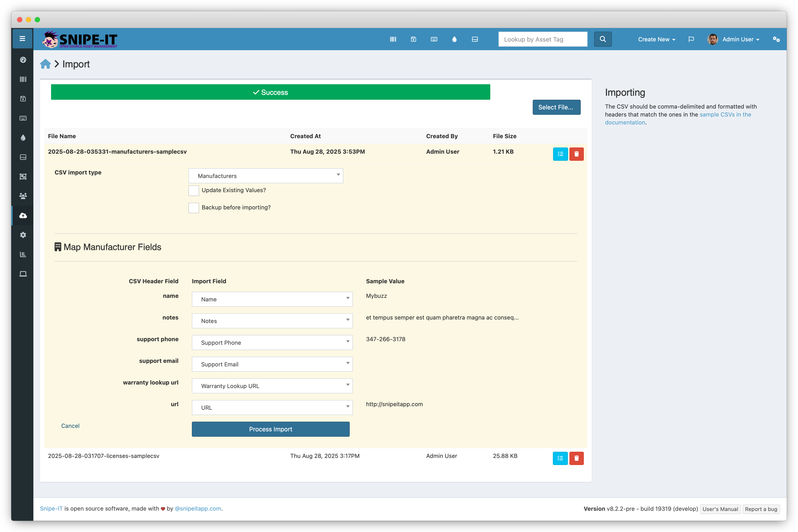The width and height of the screenshot is (798, 532).
Task: Open the Support Email import field dropdown
Action: click(x=272, y=364)
